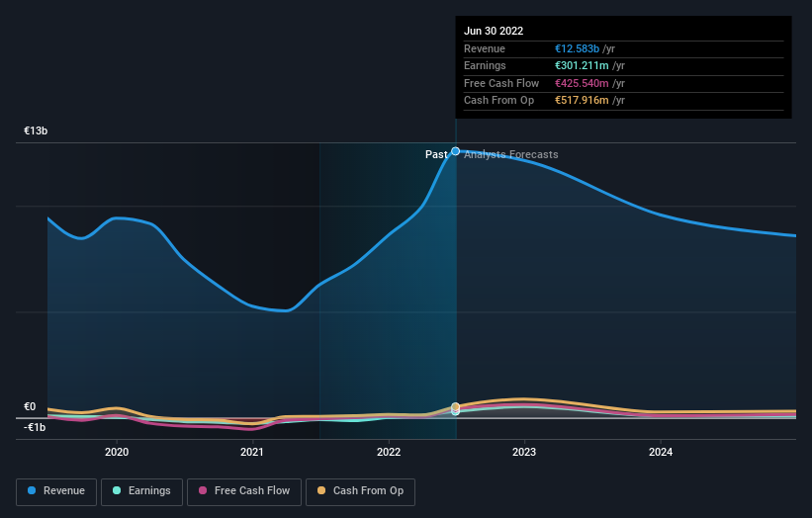This screenshot has height=518, width=812.
Task: Click the -€1b y-axis label
Action: [x=35, y=427]
